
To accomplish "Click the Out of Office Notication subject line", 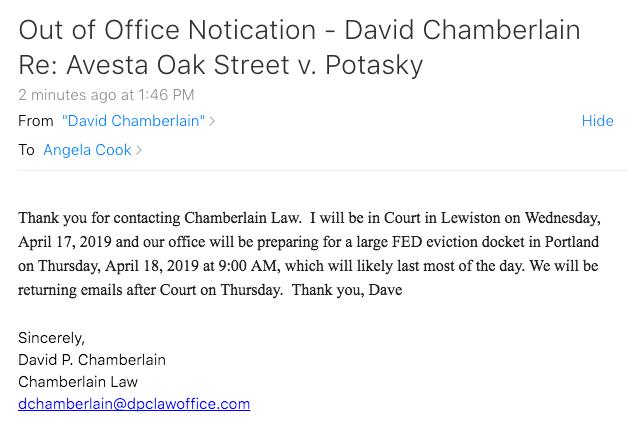I will click(x=299, y=30).
